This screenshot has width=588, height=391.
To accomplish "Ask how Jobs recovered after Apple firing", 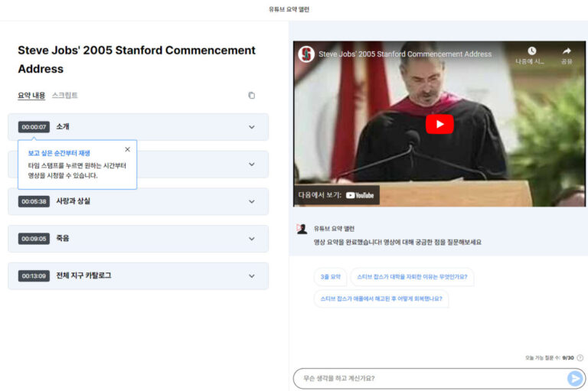I will [x=381, y=298].
